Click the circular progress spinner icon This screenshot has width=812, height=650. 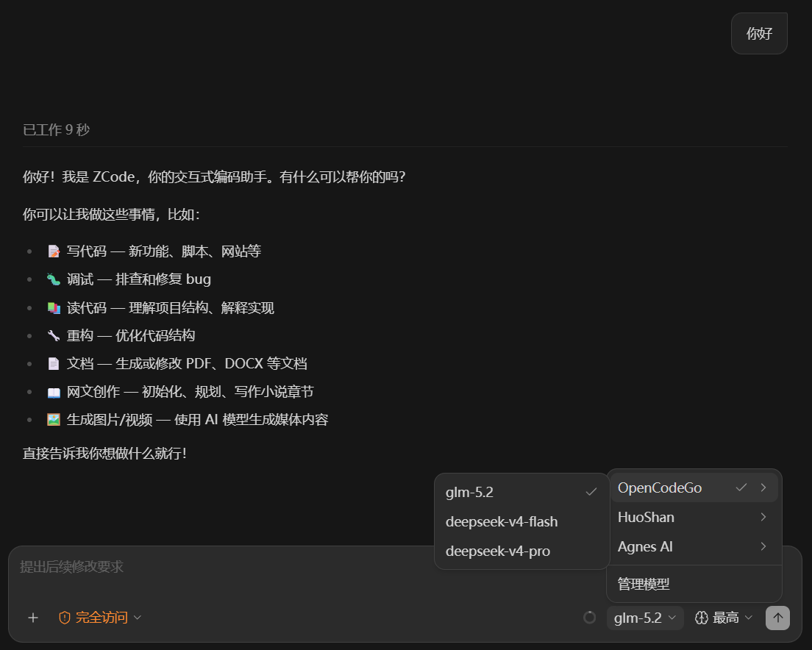589,618
